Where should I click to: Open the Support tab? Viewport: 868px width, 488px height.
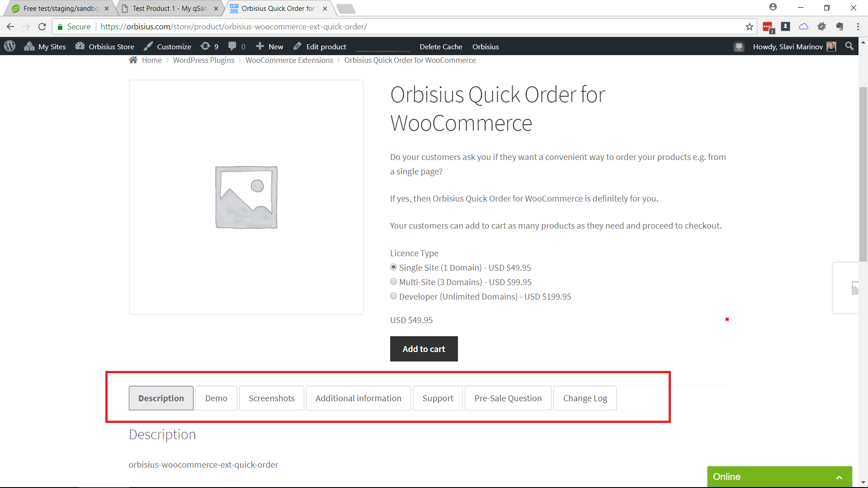click(438, 398)
